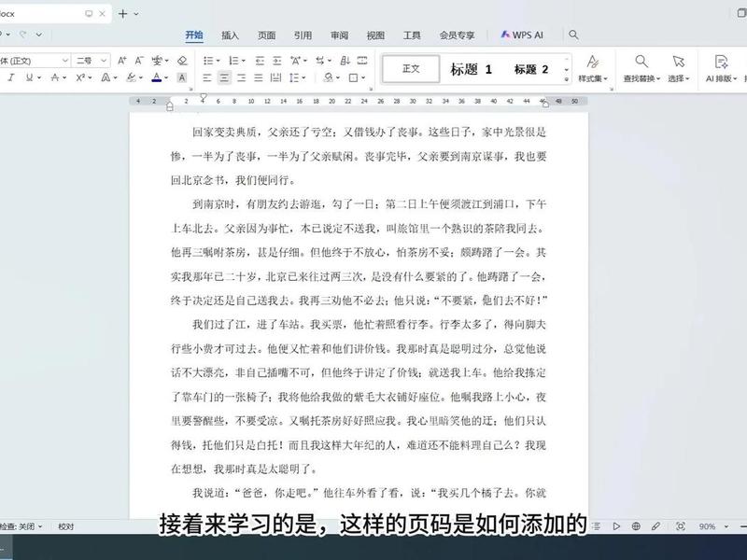Expand the bulleted list dropdown arrow
747x560 pixels.
218,61
